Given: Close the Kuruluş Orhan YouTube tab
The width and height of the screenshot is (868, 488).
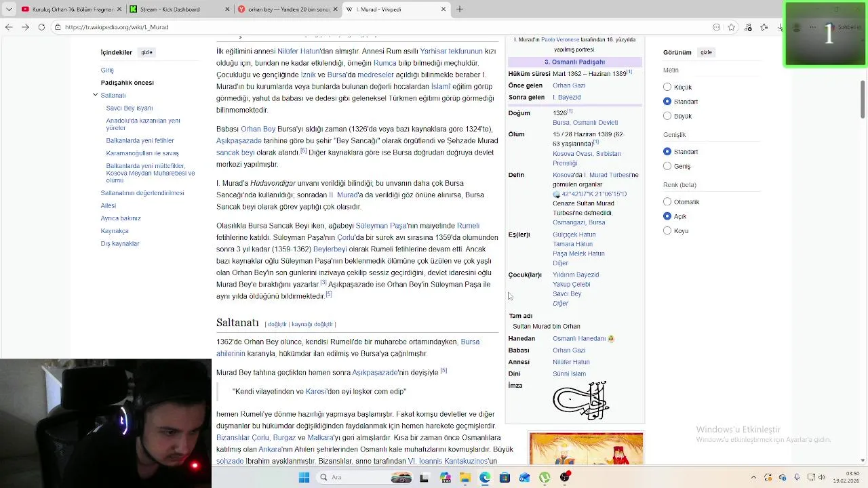Looking at the screenshot, I should [118, 9].
